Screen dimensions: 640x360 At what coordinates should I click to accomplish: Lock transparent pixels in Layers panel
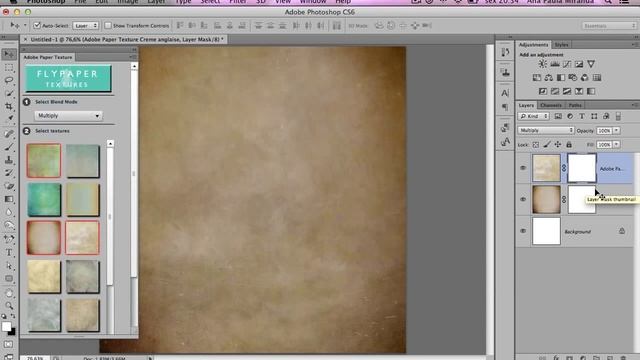(536, 144)
